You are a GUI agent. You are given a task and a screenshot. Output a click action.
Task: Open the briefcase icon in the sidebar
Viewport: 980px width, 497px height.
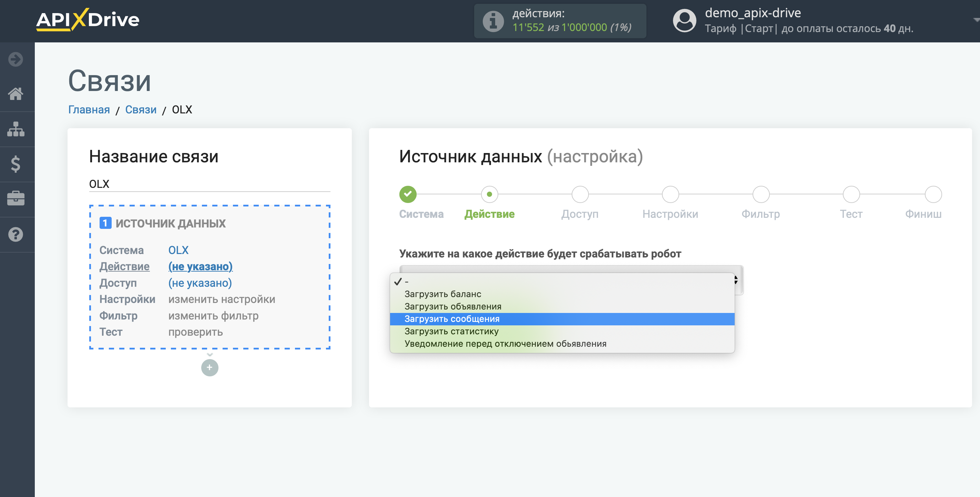(x=16, y=199)
